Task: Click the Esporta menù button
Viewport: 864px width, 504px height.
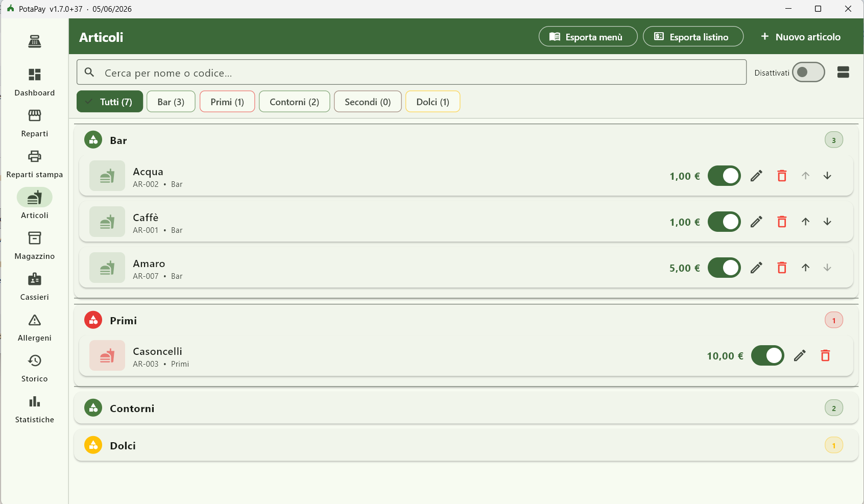Action: point(588,37)
